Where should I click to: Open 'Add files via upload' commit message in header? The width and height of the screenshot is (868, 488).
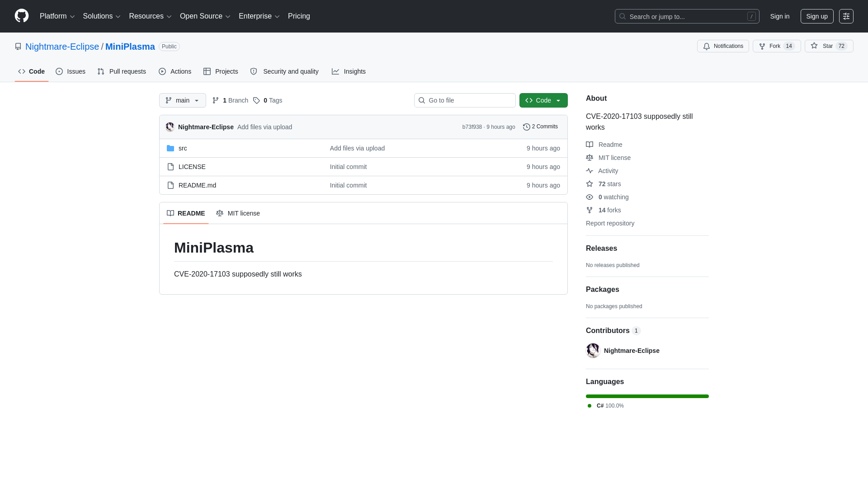(264, 127)
